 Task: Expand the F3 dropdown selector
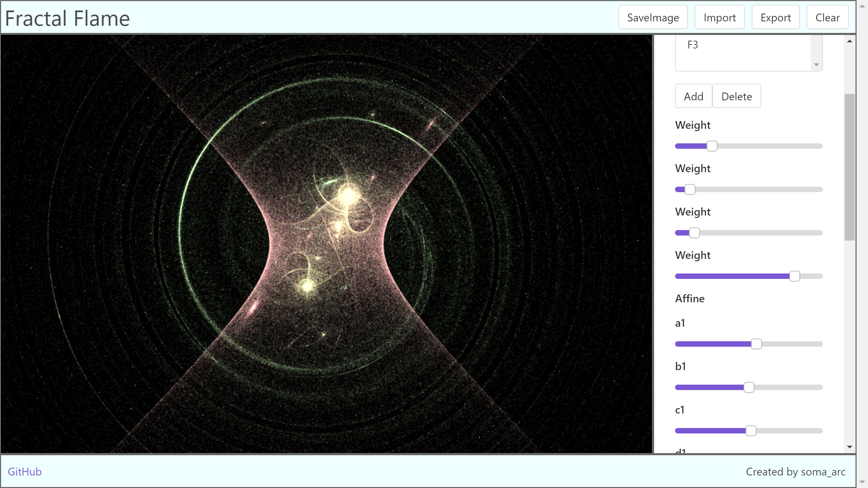coord(816,64)
